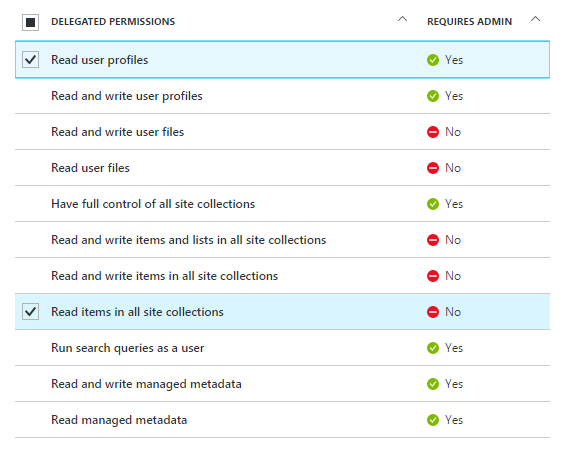Click green check icon for Read user profiles
This screenshot has width=564, height=454.
pyautogui.click(x=433, y=60)
